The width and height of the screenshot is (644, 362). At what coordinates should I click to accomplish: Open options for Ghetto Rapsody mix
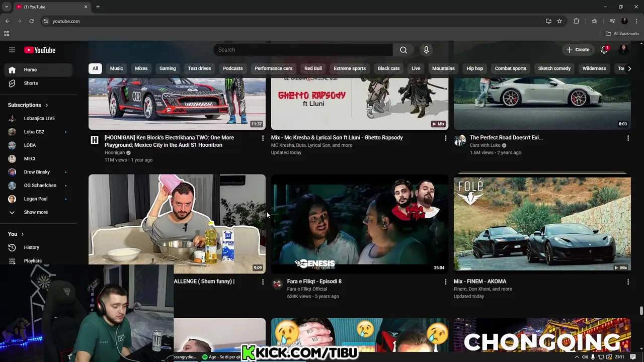point(445,138)
